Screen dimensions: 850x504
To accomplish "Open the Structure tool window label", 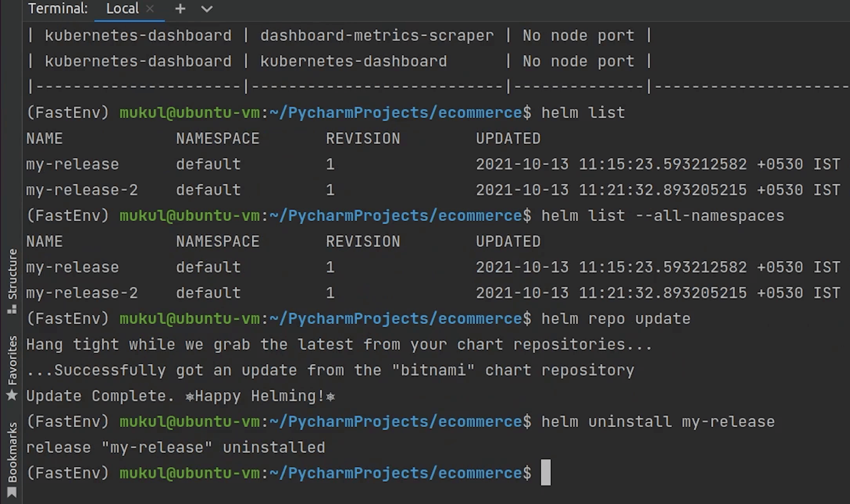I will pos(12,274).
